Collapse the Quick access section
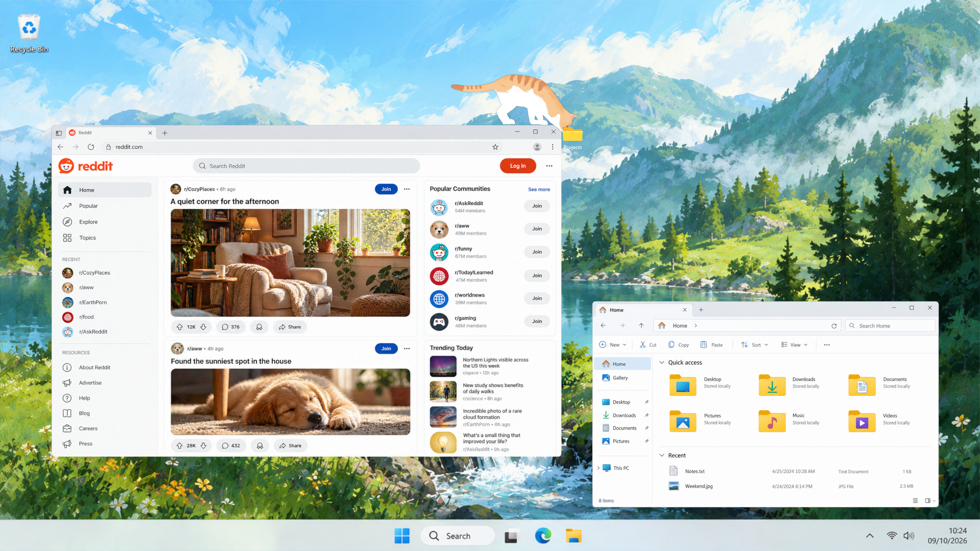The image size is (980, 551). 661,362
